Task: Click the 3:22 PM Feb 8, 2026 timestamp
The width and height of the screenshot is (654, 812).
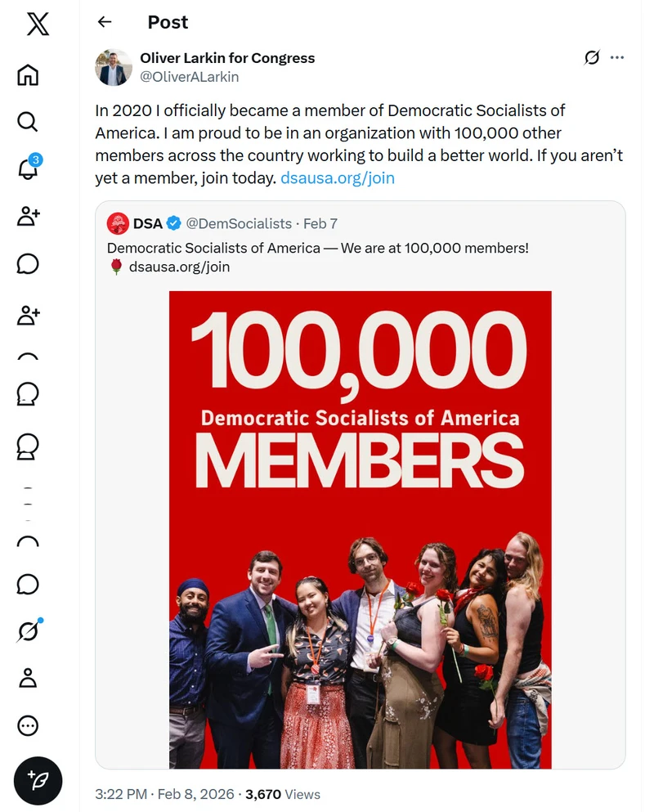Action: (x=164, y=794)
